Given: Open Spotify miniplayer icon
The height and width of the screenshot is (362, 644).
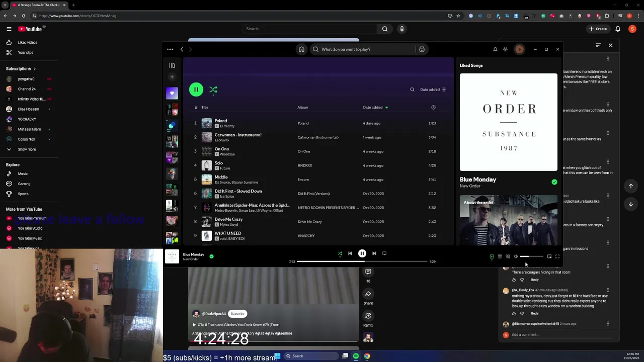Looking at the screenshot, I should (549, 256).
